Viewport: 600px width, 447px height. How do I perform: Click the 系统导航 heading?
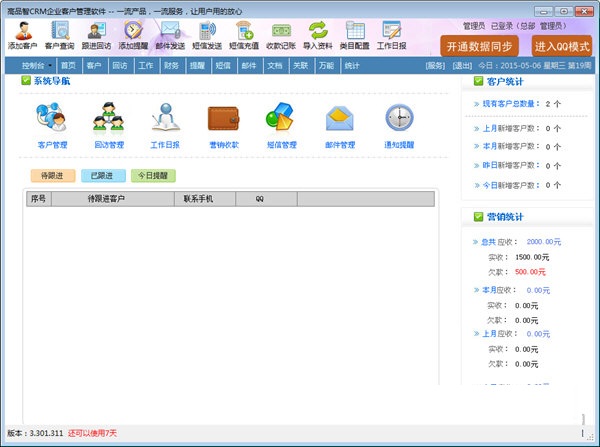[52, 81]
